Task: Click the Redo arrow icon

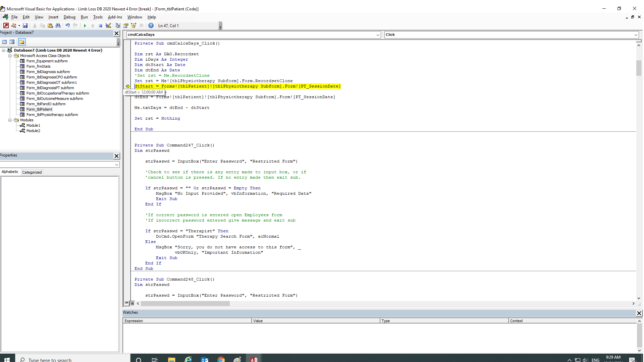Action: click(x=75, y=25)
